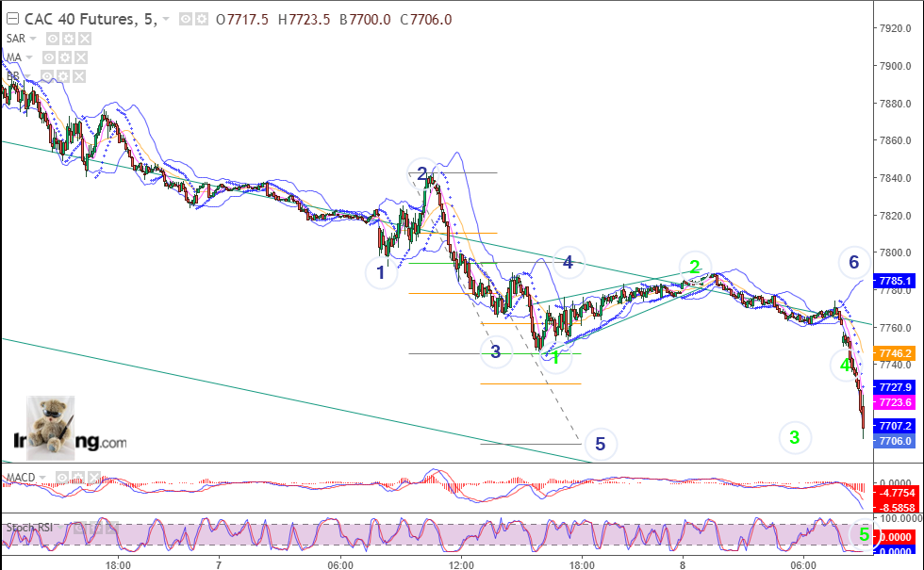Expand the SAR indicator dropdown arrow
This screenshot has height=570, width=924.
(33, 39)
